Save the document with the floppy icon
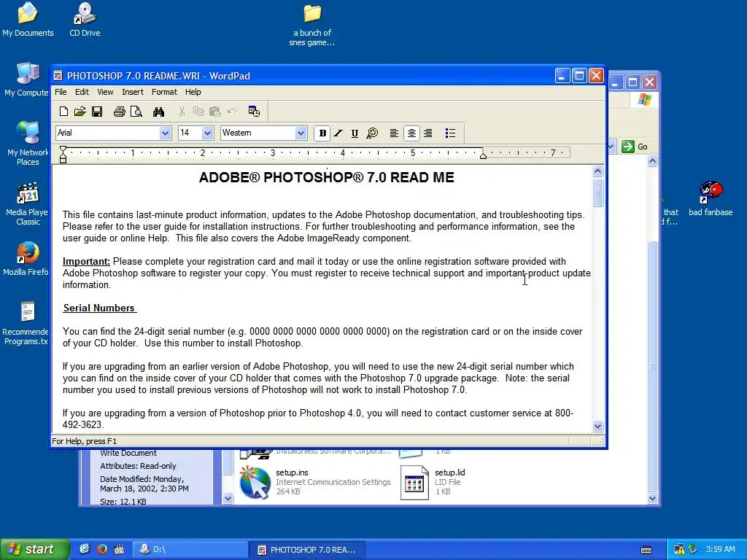The height and width of the screenshot is (560, 747). (97, 112)
